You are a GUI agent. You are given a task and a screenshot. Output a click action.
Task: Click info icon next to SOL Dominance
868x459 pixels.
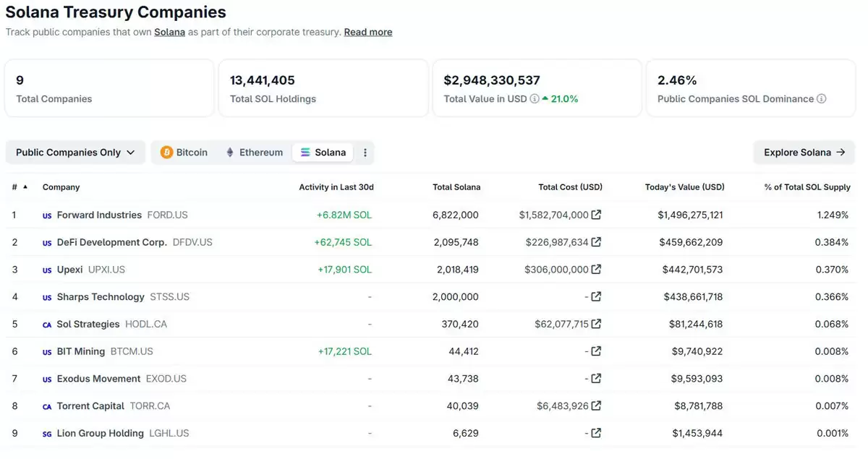(x=822, y=99)
